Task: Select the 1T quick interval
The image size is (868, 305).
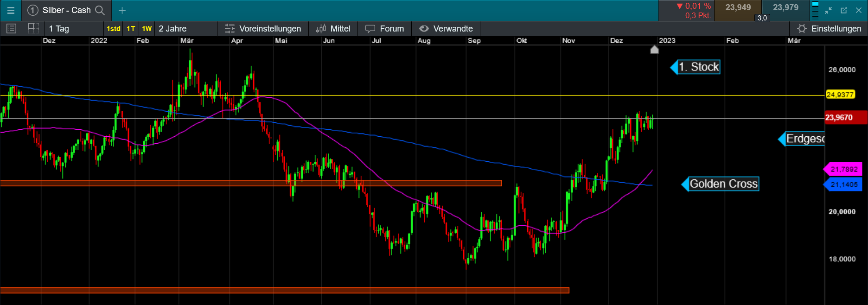Action: click(131, 29)
